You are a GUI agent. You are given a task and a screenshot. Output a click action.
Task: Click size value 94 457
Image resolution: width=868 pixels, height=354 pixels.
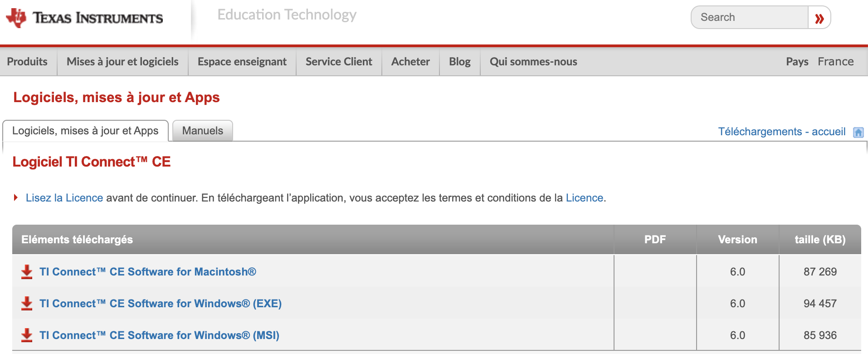820,304
